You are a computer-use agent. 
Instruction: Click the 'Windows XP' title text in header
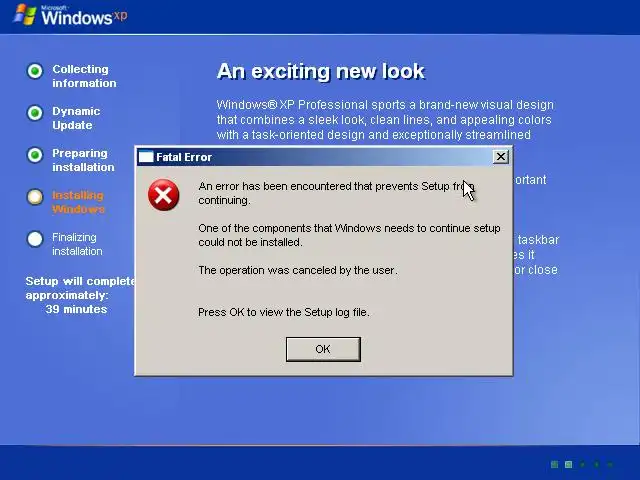click(84, 17)
